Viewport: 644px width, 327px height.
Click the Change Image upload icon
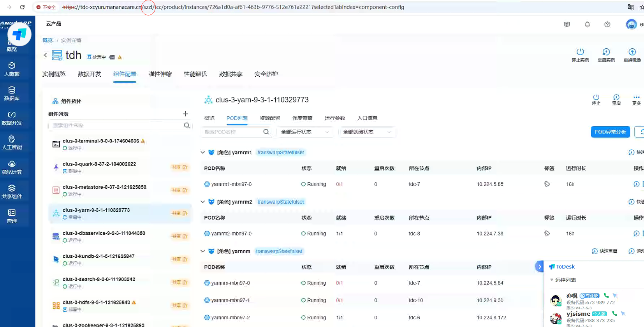click(632, 52)
